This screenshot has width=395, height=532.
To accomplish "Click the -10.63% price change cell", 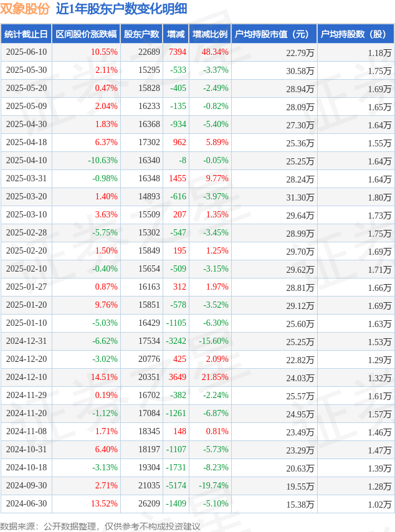I will click(x=103, y=160).
